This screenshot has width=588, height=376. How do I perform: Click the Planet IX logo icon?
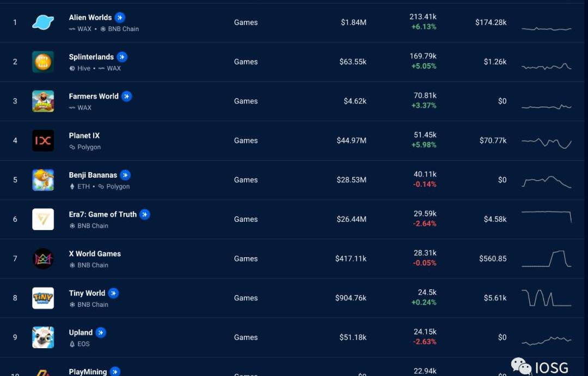[x=43, y=141]
